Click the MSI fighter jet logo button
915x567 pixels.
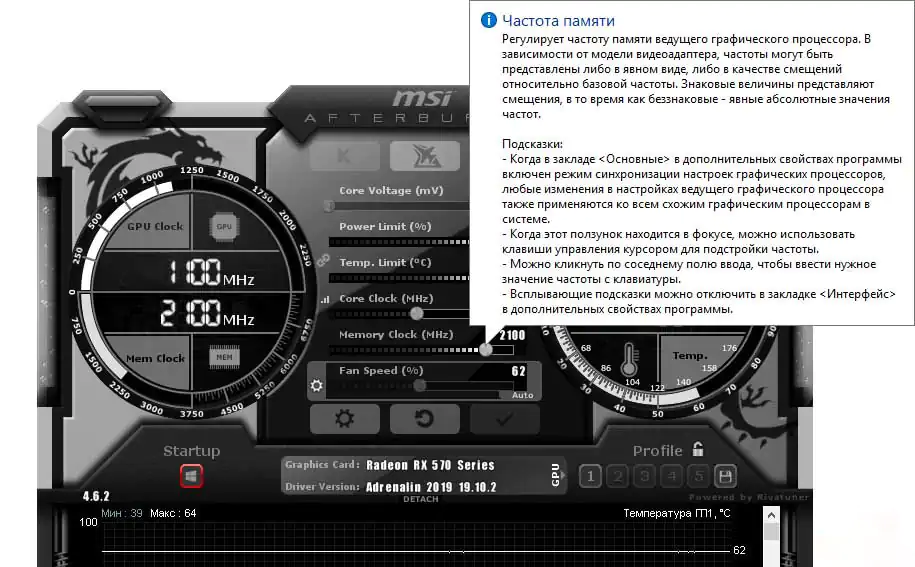(424, 156)
